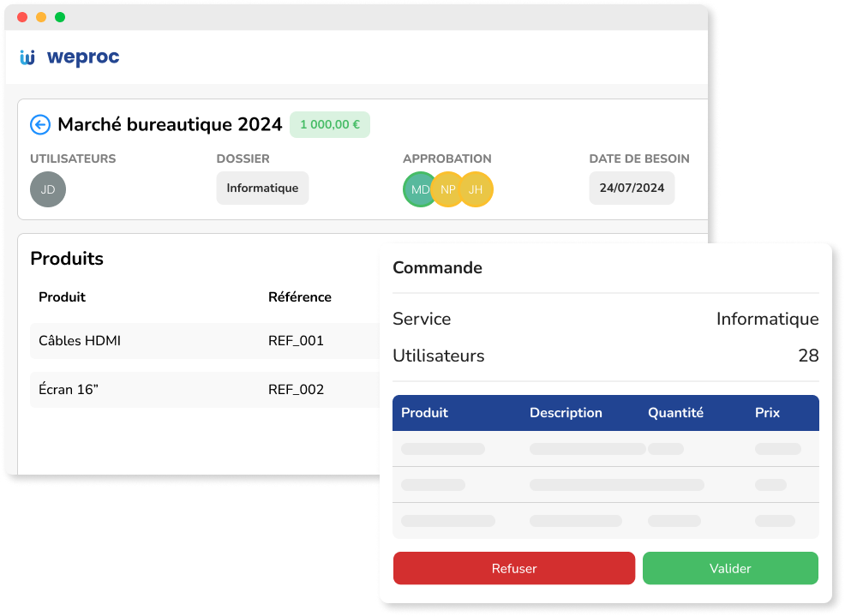The width and height of the screenshot is (845, 616).
Task: Click the 1 000,00 € amount badge
Action: click(330, 124)
